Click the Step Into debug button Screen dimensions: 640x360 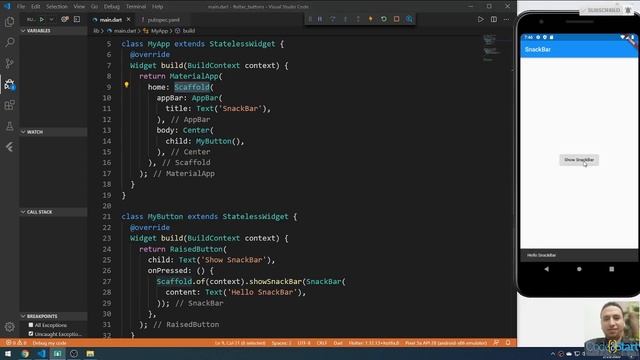345,19
